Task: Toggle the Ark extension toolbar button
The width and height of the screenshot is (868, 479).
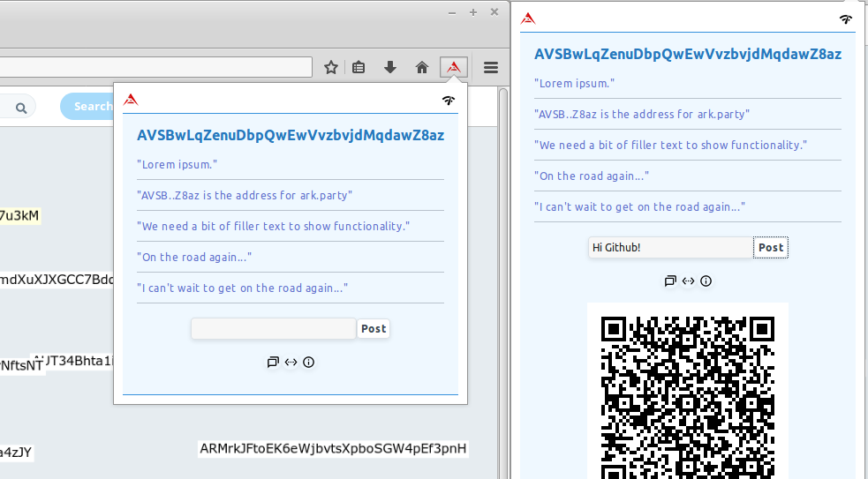Action: tap(454, 67)
